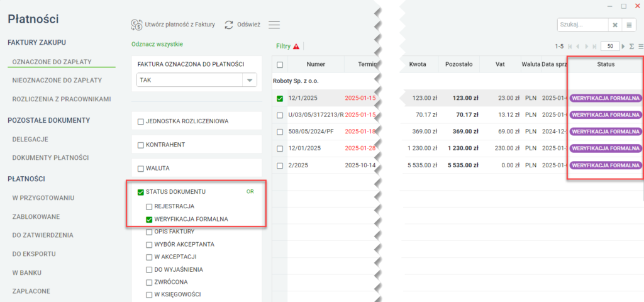
Task: Open OZNACZONE DO ZAPŁATY section
Action: [x=52, y=62]
